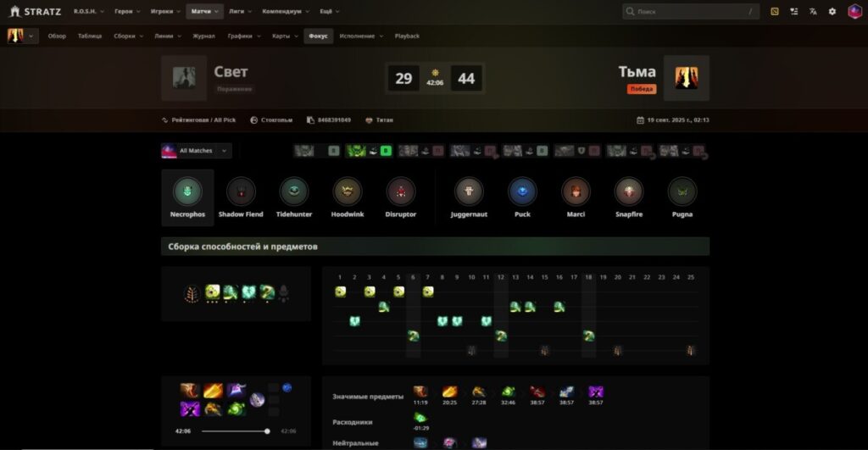Choose the Juggernaut hero portrait
Viewport: 868px width, 450px height.
469,192
